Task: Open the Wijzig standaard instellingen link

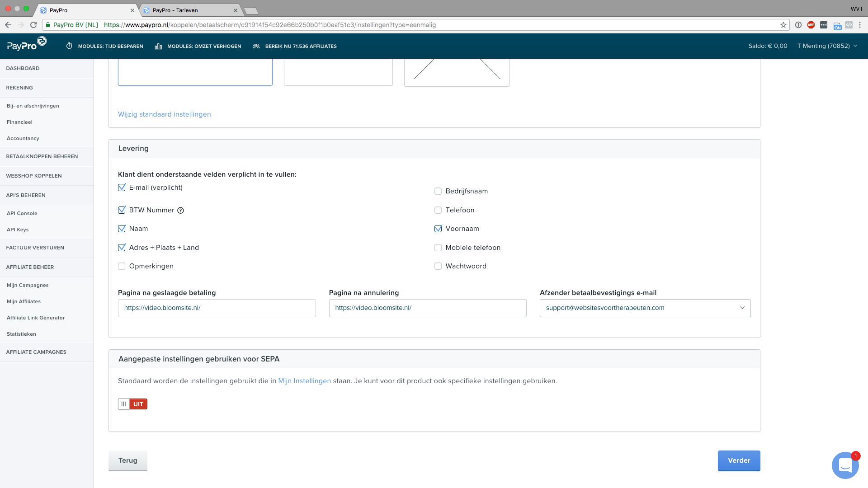Action: (164, 114)
